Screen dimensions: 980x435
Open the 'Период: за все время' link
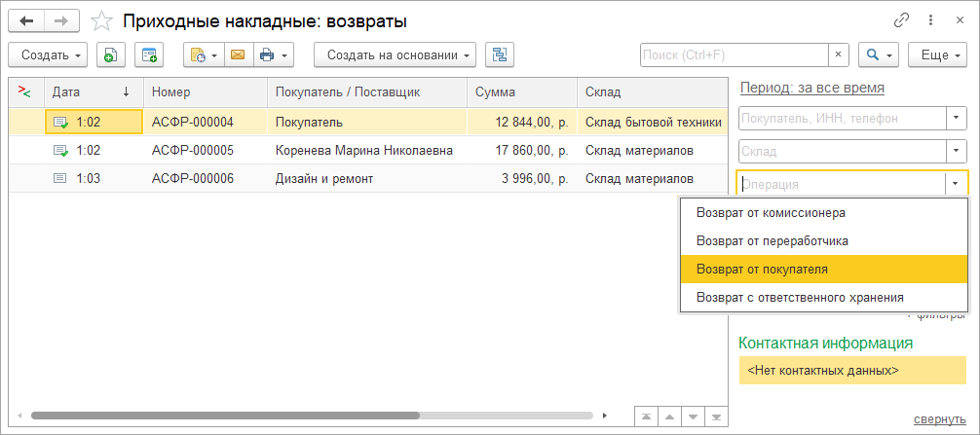coord(811,88)
